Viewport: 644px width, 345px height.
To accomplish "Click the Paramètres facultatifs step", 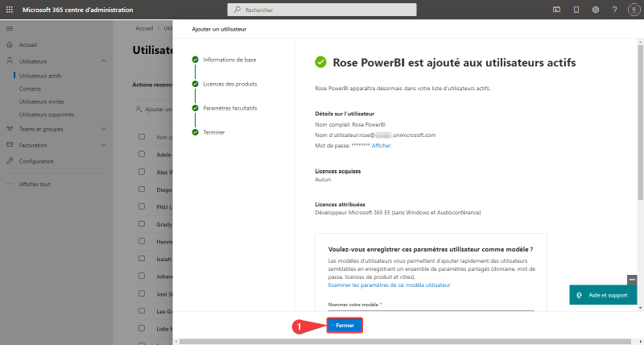I will tap(230, 108).
